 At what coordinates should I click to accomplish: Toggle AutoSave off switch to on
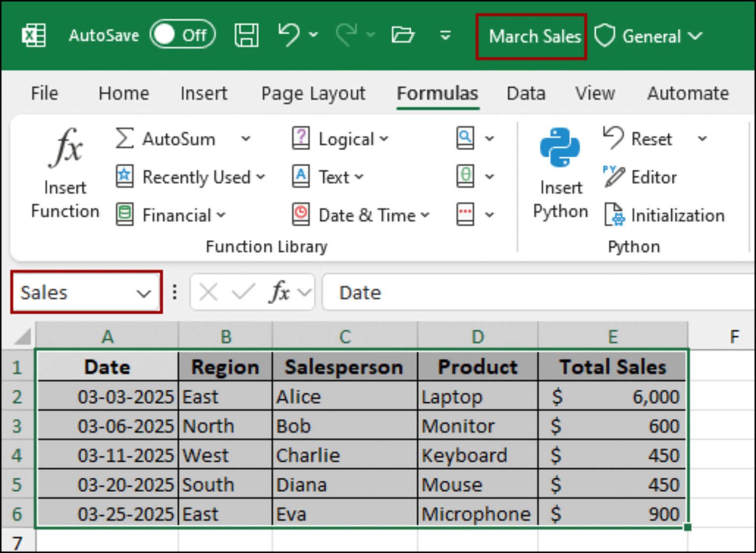(x=183, y=34)
